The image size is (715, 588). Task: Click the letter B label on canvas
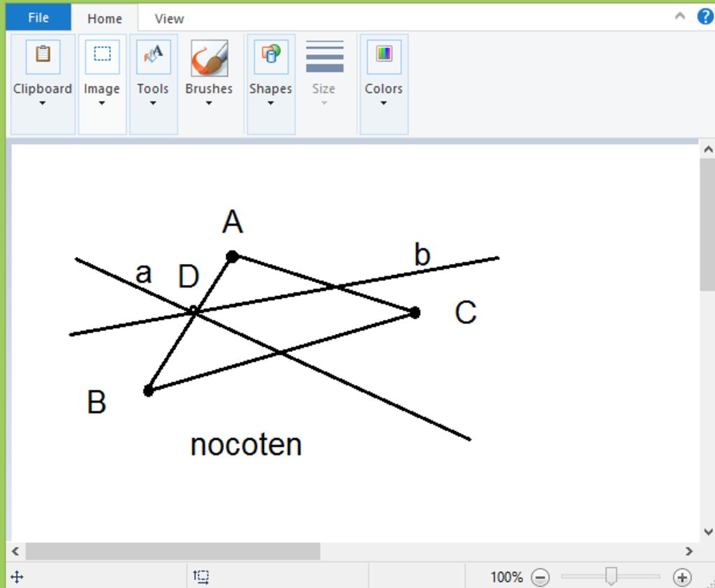coord(96,402)
